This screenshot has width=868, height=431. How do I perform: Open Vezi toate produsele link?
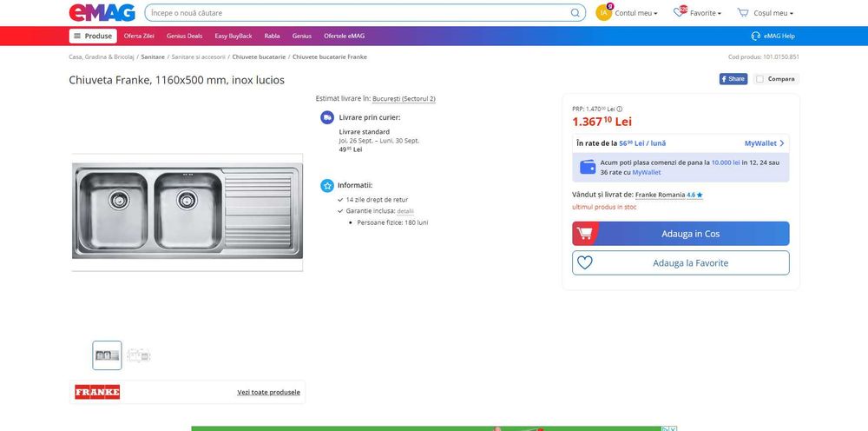tap(268, 392)
